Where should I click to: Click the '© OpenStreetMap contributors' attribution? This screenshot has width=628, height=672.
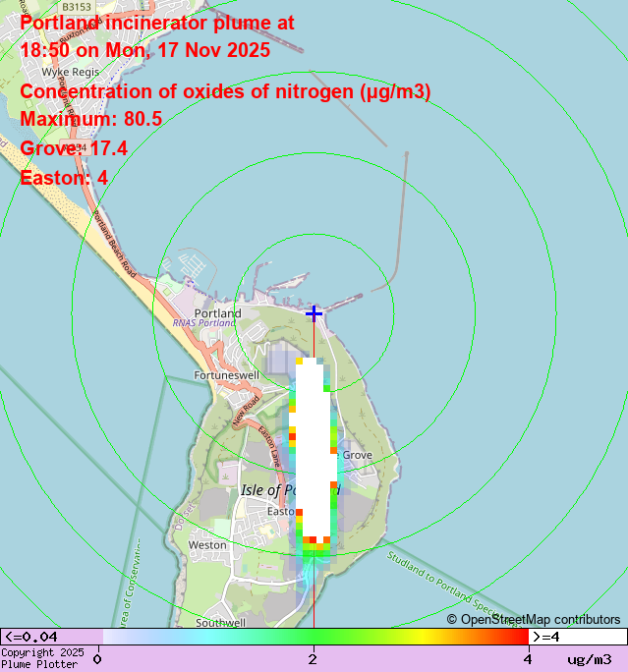coord(534,619)
